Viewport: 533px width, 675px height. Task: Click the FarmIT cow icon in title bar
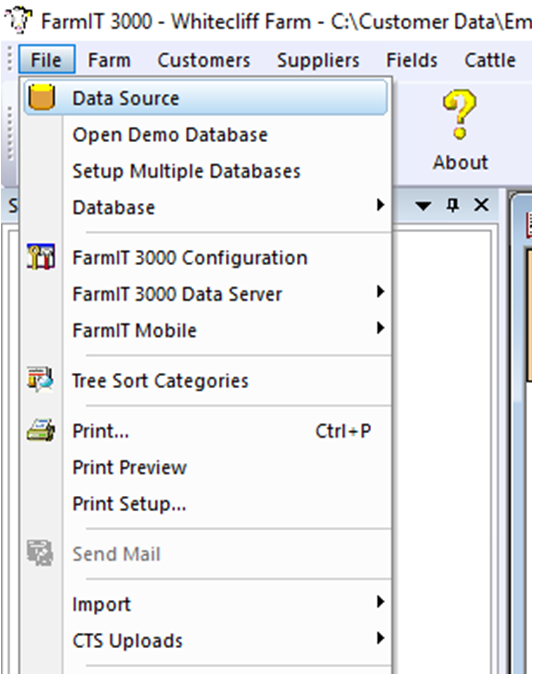(x=18, y=20)
